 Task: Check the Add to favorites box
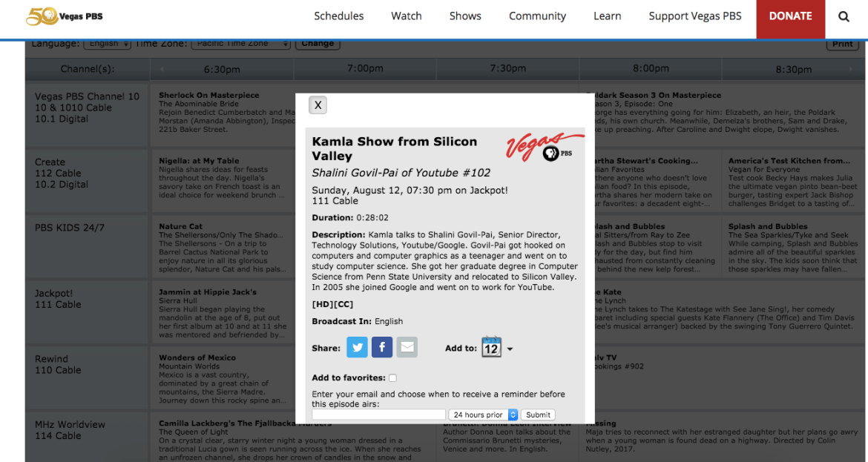pos(392,378)
